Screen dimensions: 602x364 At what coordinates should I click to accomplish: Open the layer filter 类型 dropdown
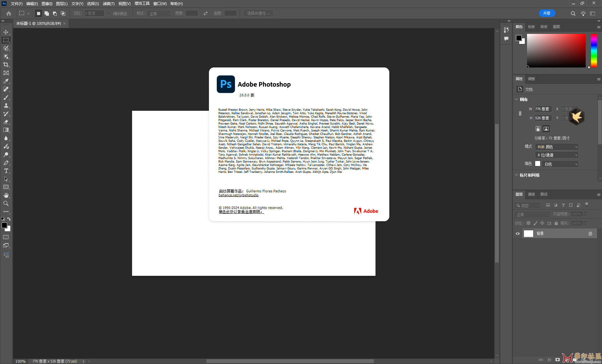click(x=528, y=205)
